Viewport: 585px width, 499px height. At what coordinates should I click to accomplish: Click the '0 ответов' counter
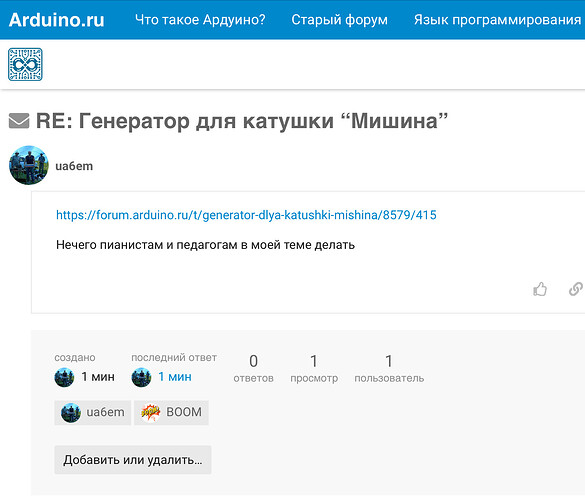(254, 369)
